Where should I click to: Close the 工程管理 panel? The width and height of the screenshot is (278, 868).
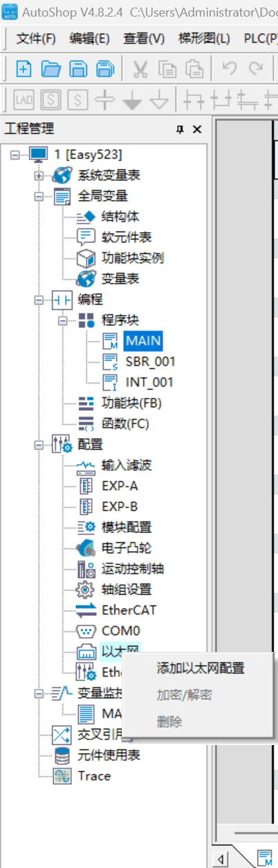(198, 129)
